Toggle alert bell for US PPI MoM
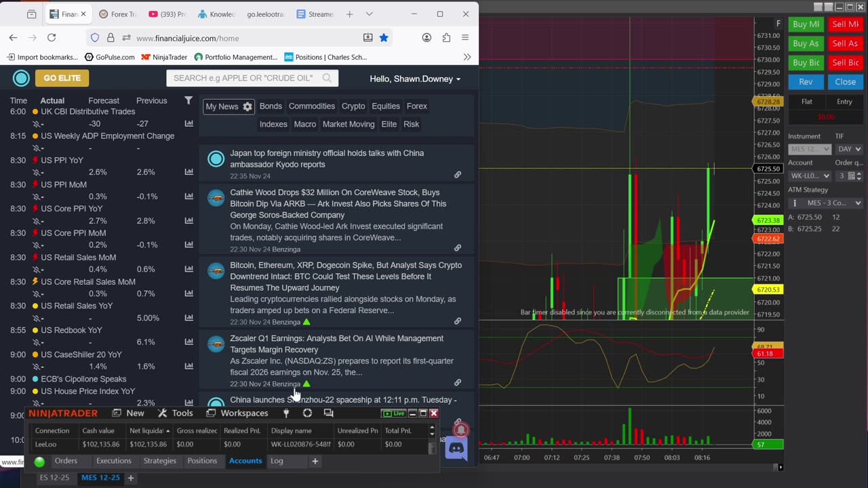868x488 pixels. point(37,197)
